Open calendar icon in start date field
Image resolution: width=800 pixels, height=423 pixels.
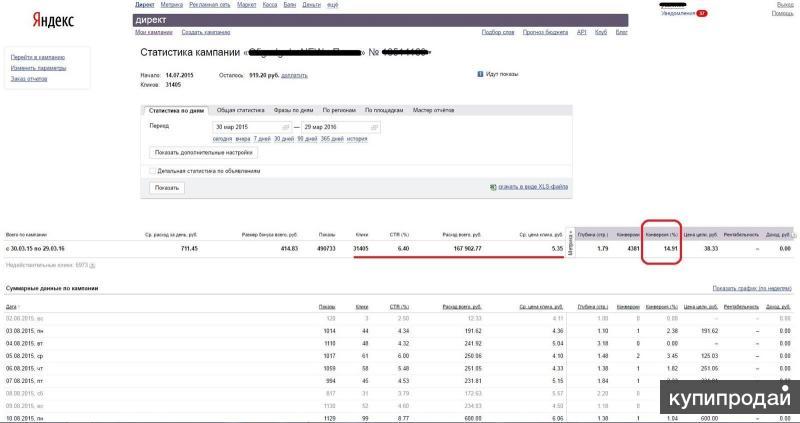click(285, 127)
